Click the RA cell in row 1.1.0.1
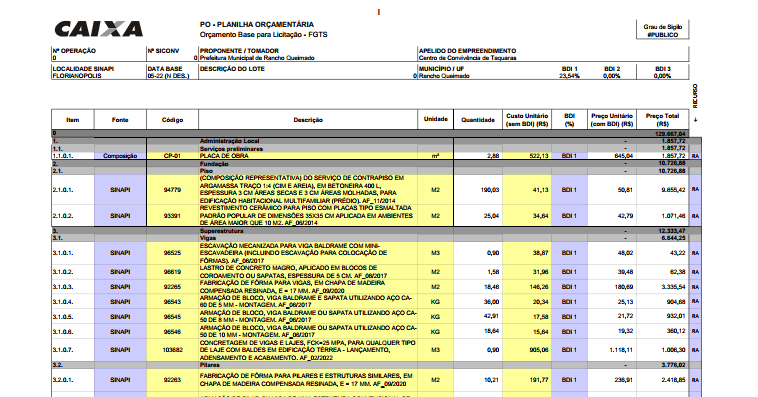758x397 pixels. 695,156
